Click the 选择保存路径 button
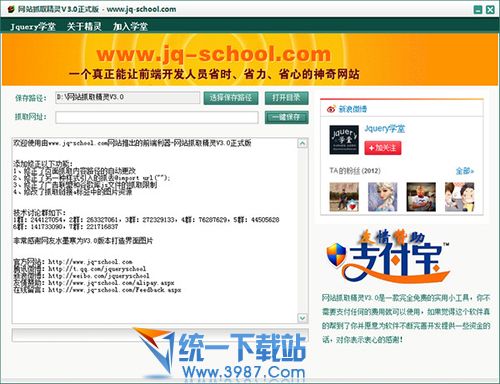 click(231, 98)
